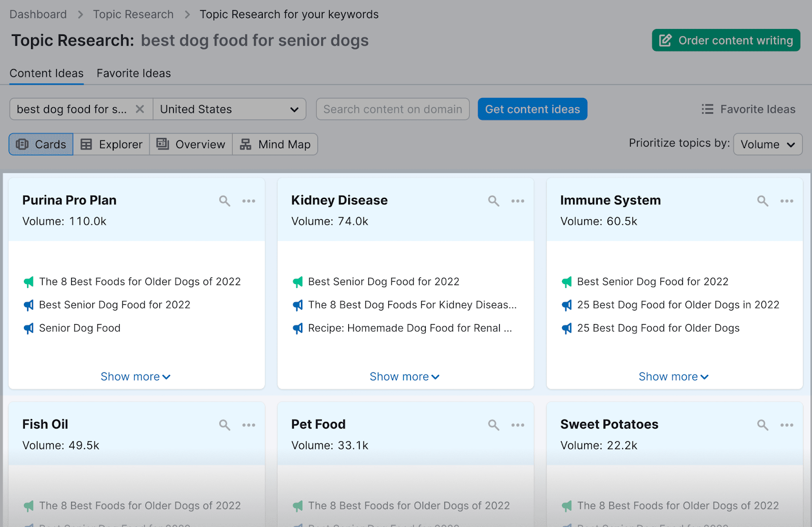Click the search icon on Purina Pro Plan card

pos(224,201)
